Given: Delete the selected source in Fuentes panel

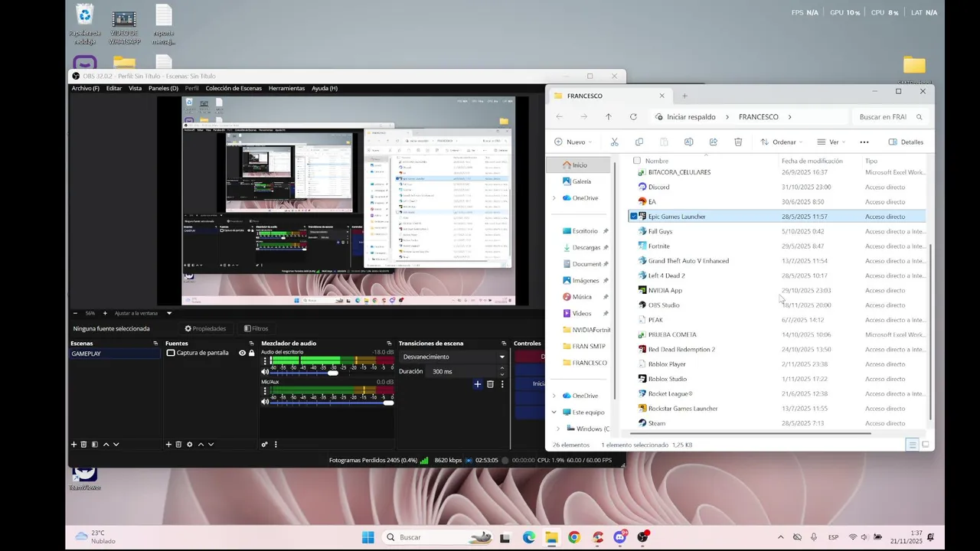Looking at the screenshot, I should tap(178, 445).
